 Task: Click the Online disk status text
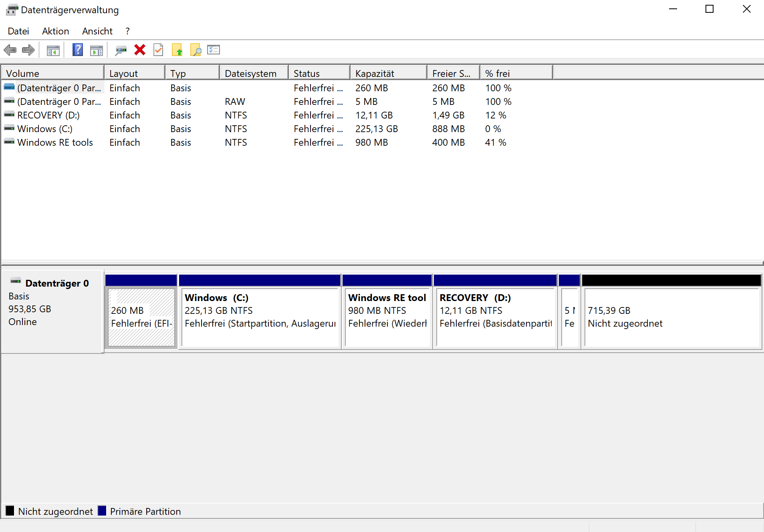[22, 322]
